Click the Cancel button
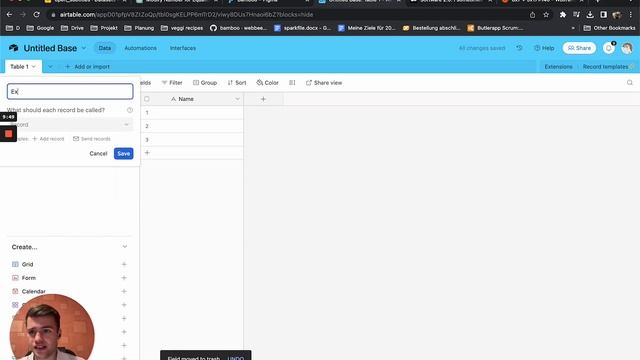The width and height of the screenshot is (640, 360). (x=98, y=153)
